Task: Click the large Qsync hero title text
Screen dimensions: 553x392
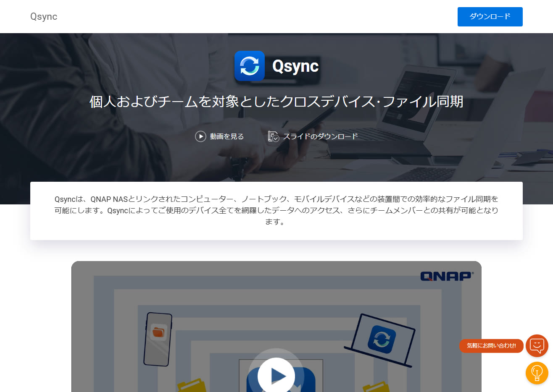Action: tap(295, 66)
